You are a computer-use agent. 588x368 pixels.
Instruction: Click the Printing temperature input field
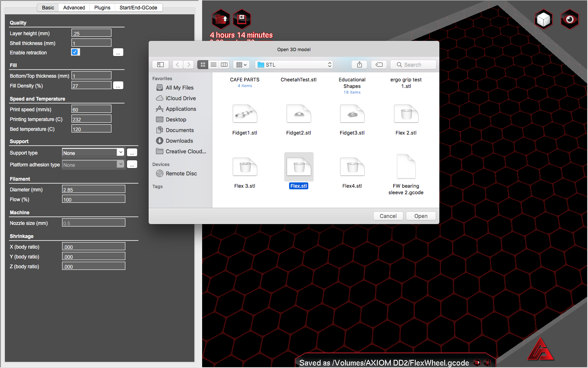(x=91, y=119)
